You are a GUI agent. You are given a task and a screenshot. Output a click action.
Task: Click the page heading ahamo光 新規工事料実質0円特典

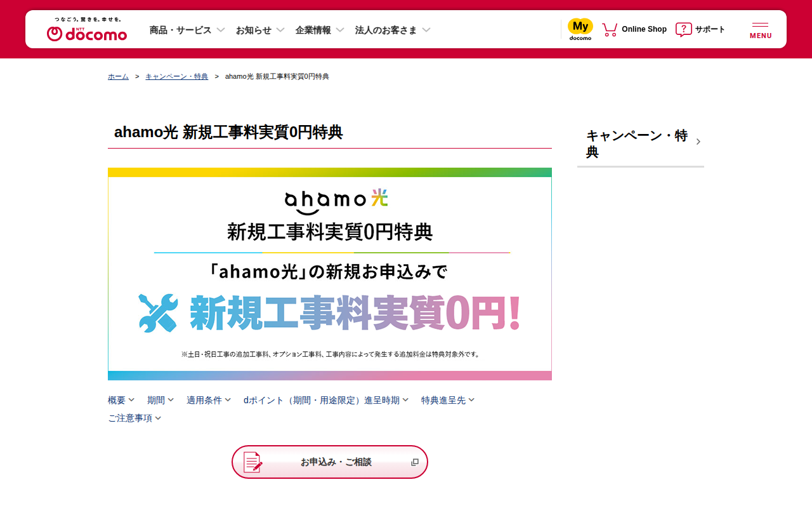pyautogui.click(x=228, y=132)
